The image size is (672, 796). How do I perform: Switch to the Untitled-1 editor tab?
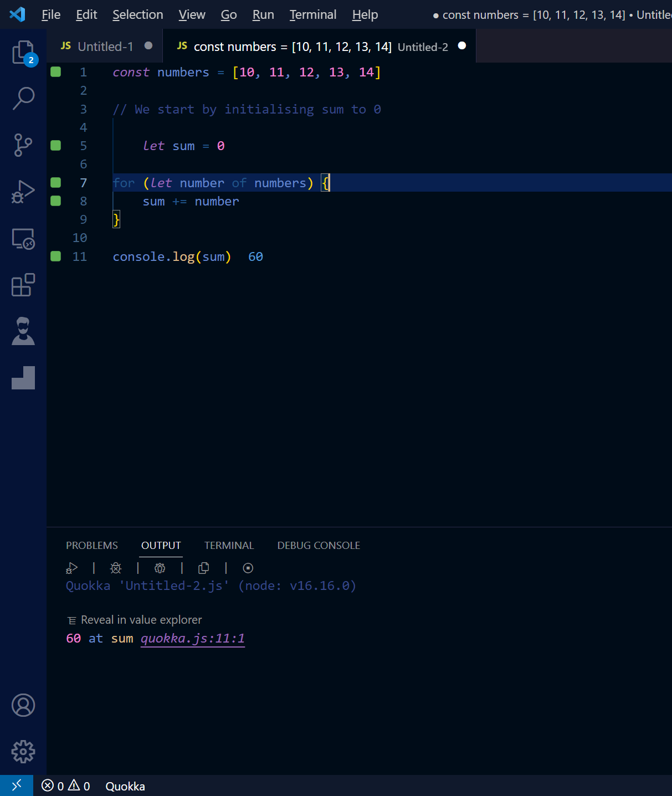(x=105, y=46)
